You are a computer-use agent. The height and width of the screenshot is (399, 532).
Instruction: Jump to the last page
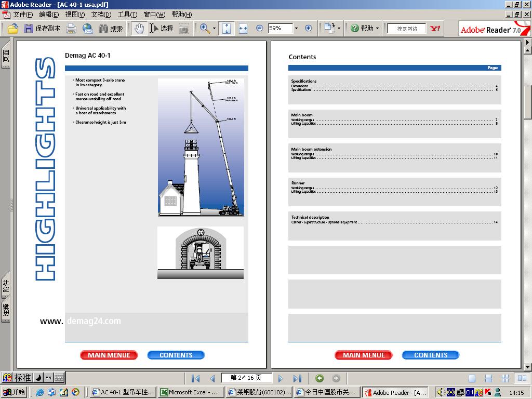pyautogui.click(x=298, y=378)
